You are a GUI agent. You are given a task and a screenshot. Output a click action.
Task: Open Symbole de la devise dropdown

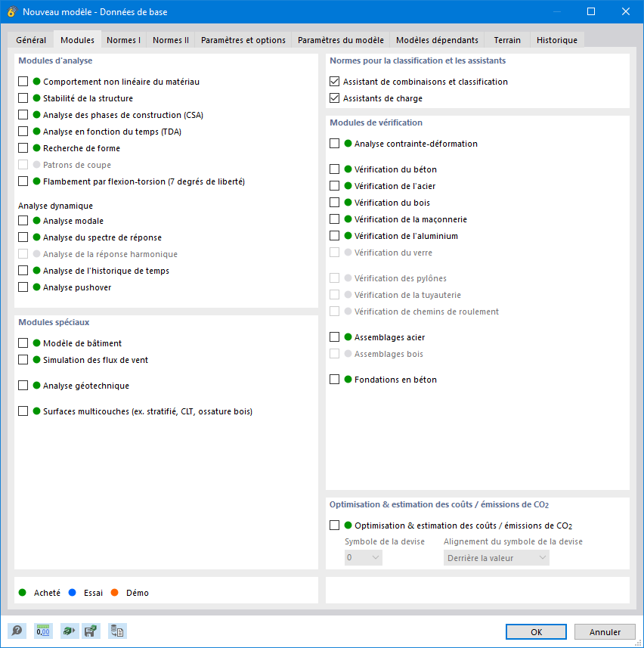click(x=364, y=557)
